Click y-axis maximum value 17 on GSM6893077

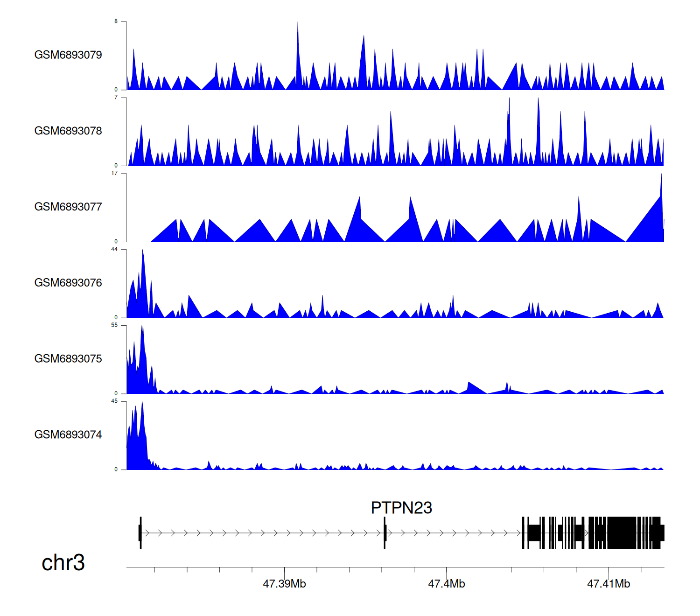[114, 174]
